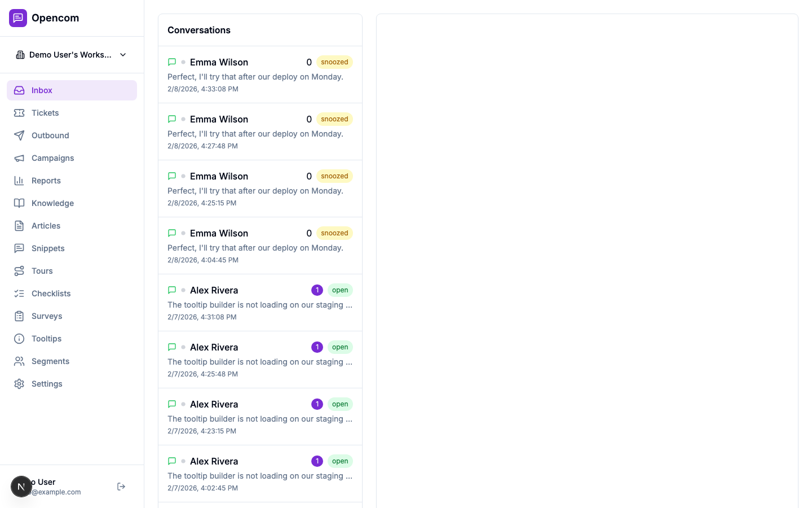Screen dimensions: 812x508
Task: Select the Tickets icon in the sidebar
Action: coord(19,113)
